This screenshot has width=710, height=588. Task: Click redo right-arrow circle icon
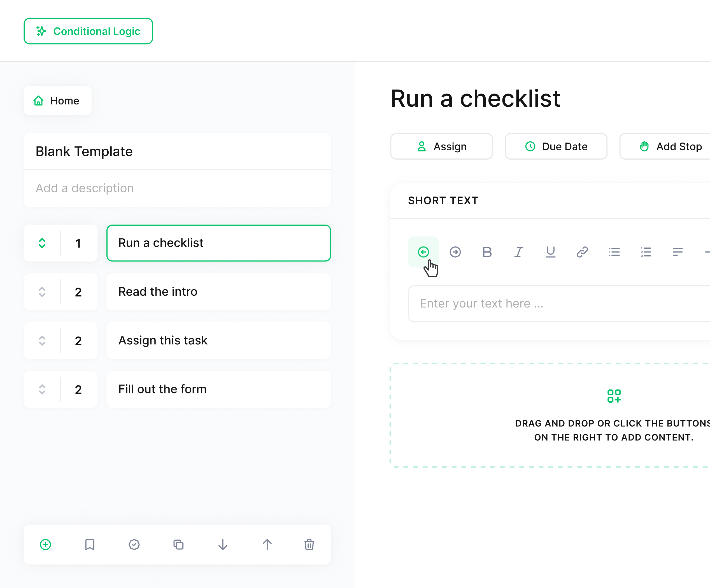(455, 252)
